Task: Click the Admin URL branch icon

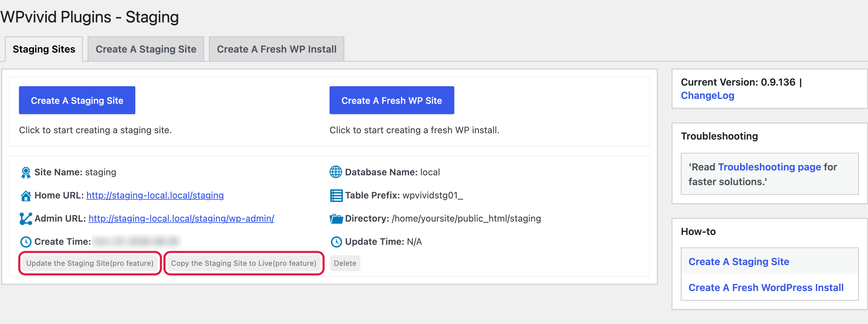Action: [26, 219]
